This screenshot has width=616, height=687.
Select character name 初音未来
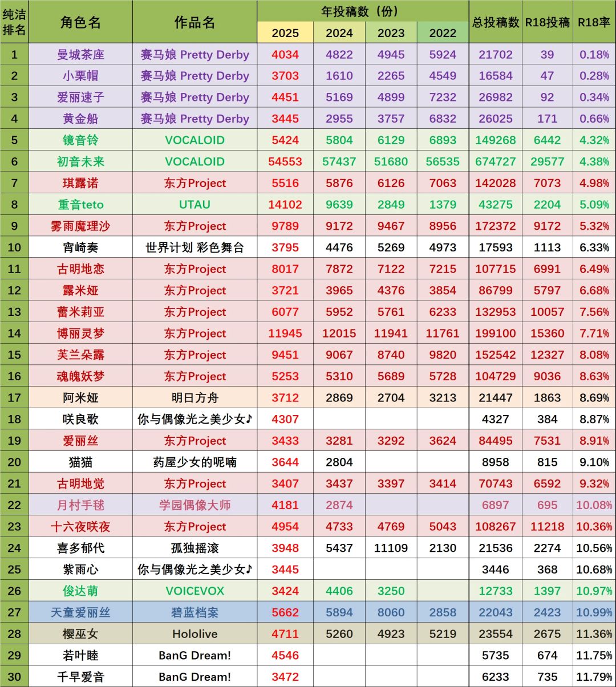click(80, 162)
